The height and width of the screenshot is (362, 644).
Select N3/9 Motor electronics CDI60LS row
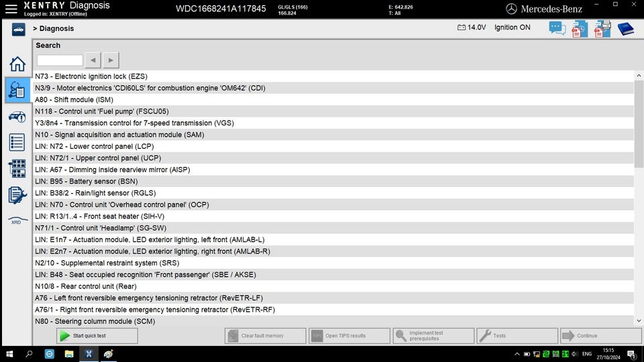(333, 88)
